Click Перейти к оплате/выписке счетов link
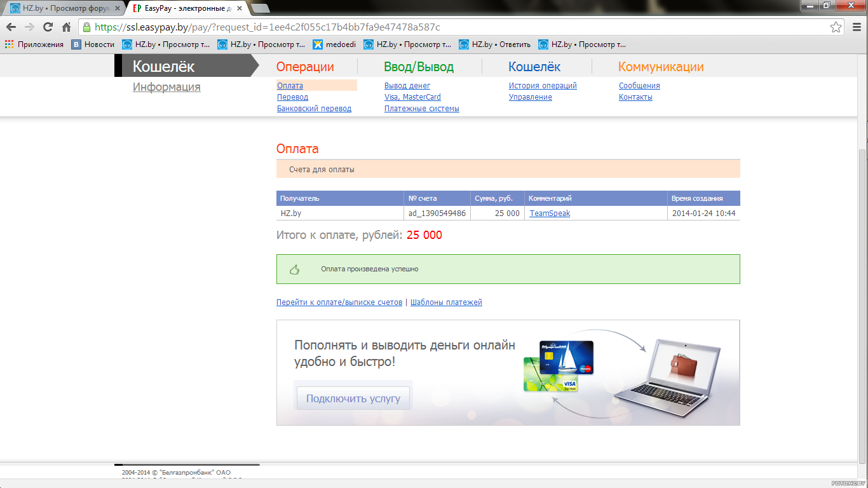This screenshot has width=868, height=488. (x=339, y=302)
